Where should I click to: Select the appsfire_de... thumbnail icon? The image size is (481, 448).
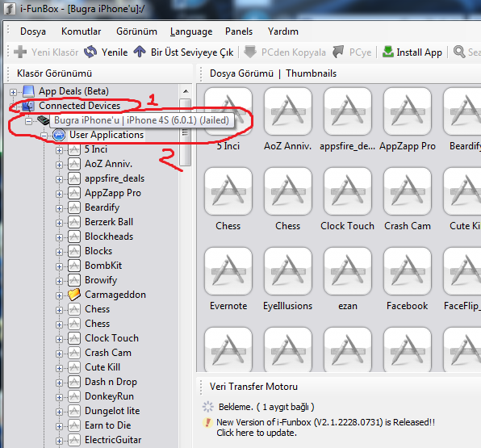pos(348,111)
